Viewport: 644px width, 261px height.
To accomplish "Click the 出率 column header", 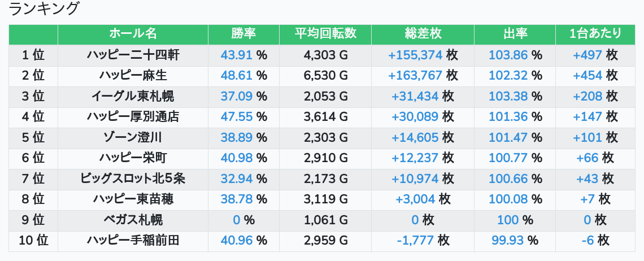I will coord(515,34).
